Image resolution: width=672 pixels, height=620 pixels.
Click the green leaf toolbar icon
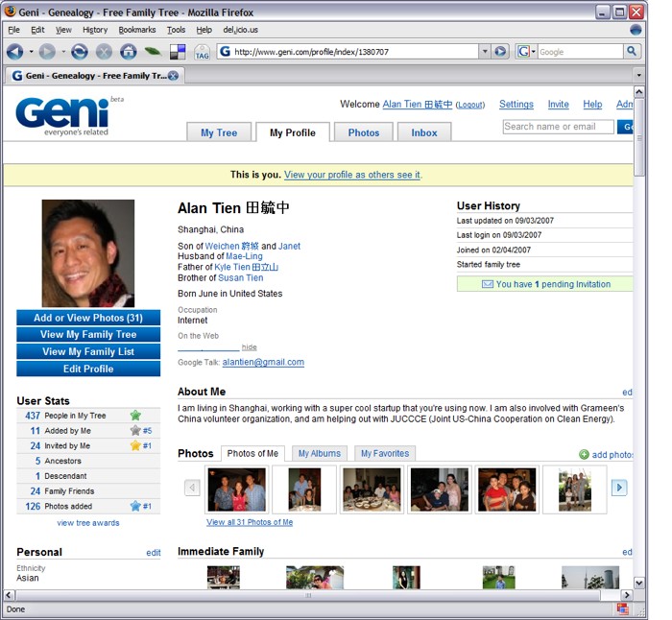[153, 52]
